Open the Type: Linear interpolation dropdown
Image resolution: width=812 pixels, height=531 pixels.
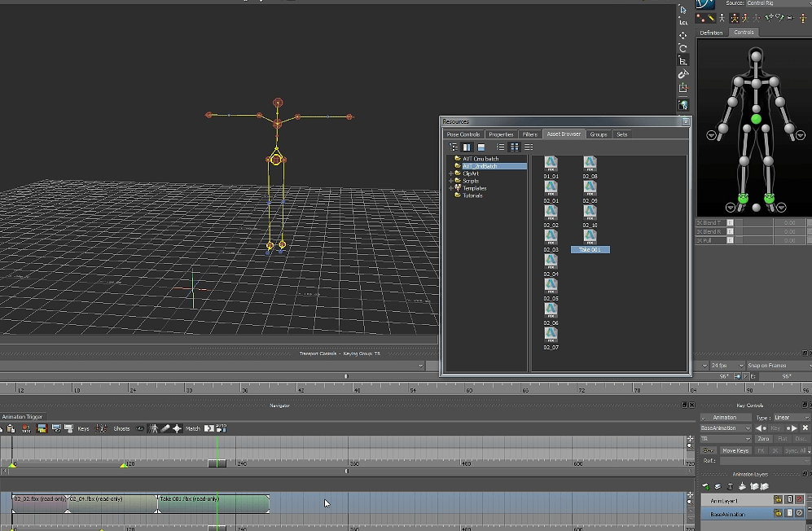click(x=790, y=418)
